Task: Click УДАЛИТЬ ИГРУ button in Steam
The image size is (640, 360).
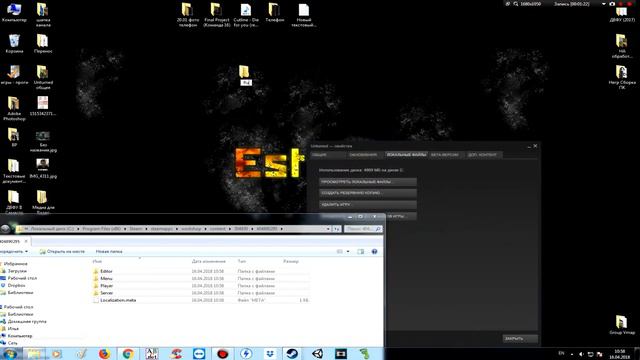Action: tap(368, 204)
